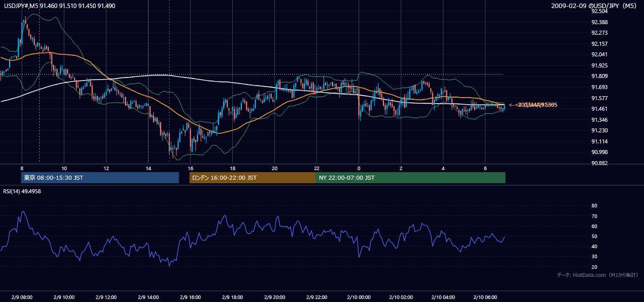Click the 91.809 price axis label
The height and width of the screenshot is (302, 644).
[599, 76]
